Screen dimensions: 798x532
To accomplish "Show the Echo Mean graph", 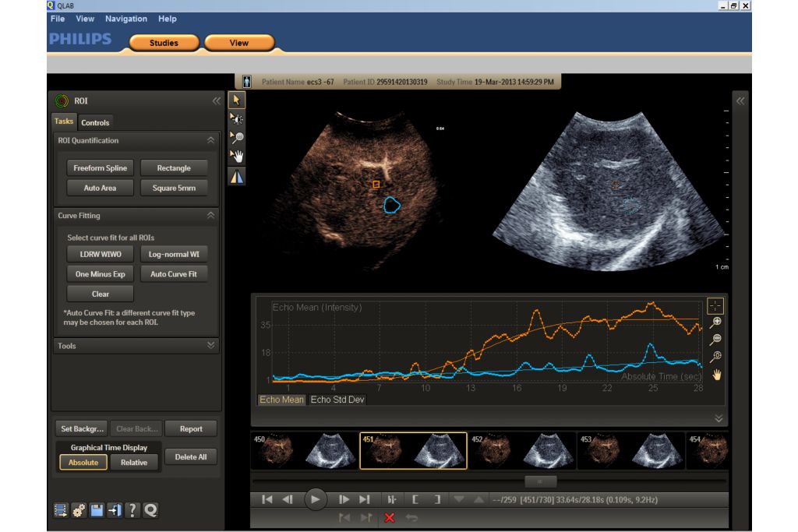I will pos(281,400).
